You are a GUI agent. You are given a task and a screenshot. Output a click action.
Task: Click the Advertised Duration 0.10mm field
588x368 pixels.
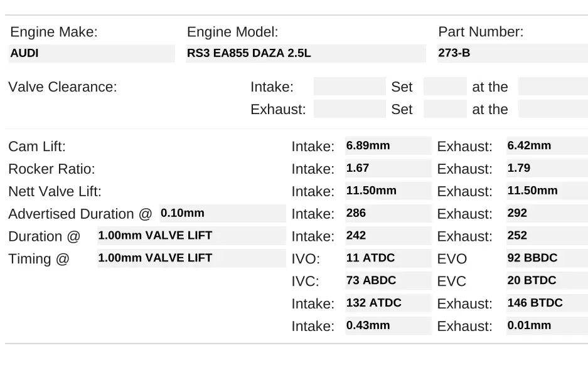(222, 213)
